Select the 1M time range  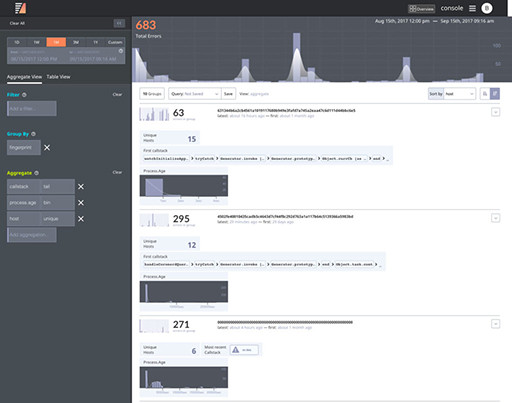56,42
